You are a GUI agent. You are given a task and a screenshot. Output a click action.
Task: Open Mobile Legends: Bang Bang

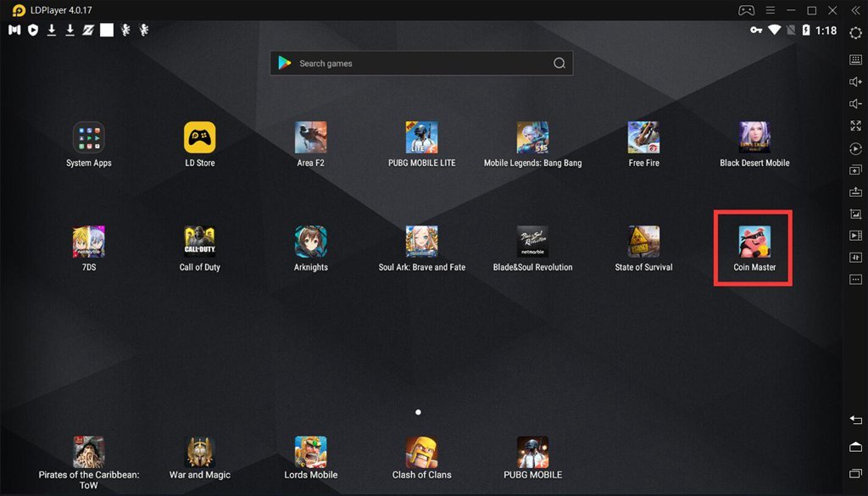[532, 138]
